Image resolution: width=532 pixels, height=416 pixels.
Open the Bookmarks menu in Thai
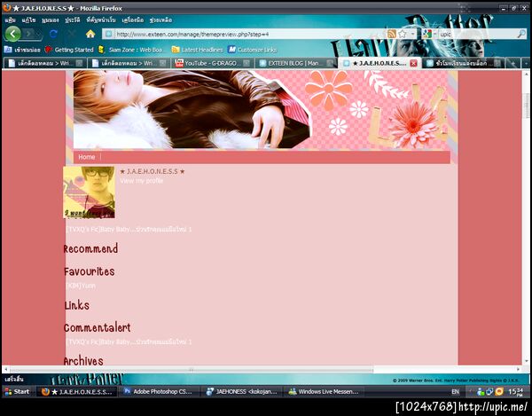(x=101, y=20)
